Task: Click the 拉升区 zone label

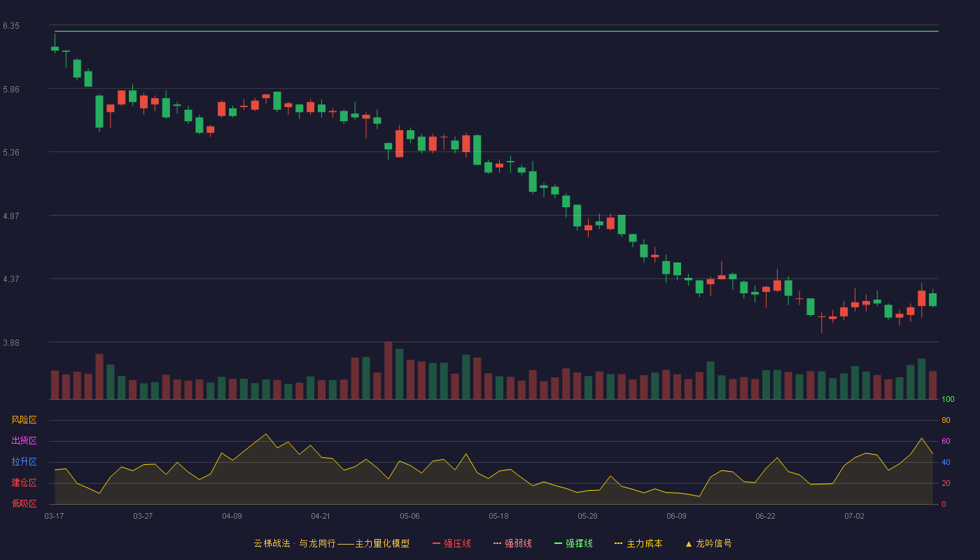Action: 24,462
